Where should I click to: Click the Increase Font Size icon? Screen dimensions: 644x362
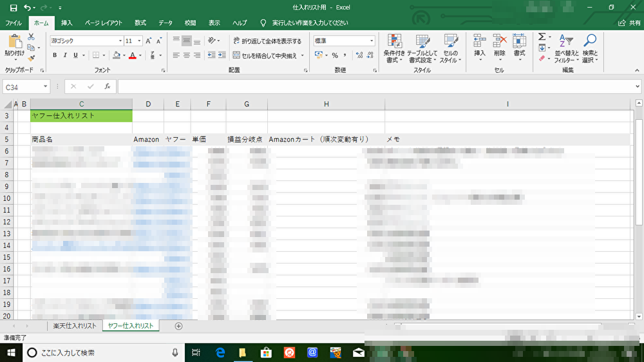pos(149,41)
